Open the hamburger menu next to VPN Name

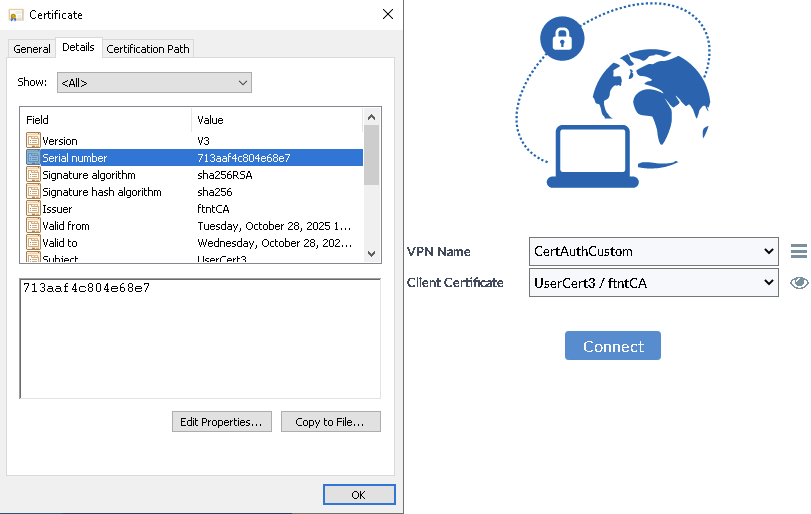point(798,251)
